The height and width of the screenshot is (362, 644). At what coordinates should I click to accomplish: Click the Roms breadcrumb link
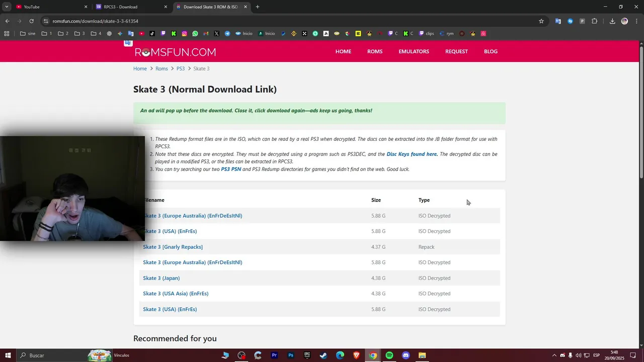[162, 68]
